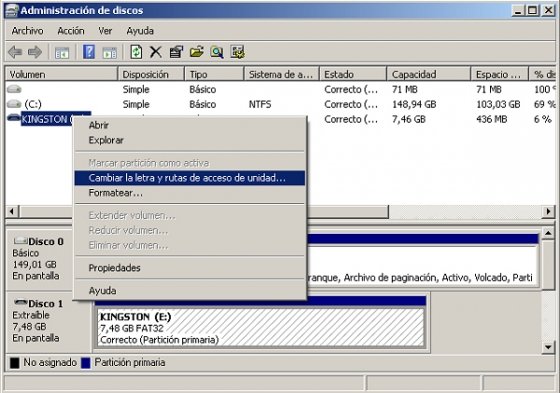
Task: Toggle the console tree toolbar icon
Action: click(x=62, y=53)
